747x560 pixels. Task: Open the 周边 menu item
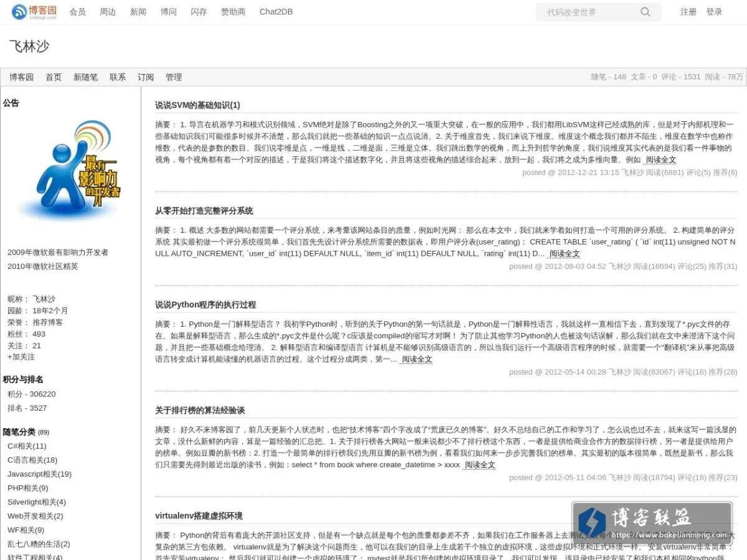click(108, 12)
